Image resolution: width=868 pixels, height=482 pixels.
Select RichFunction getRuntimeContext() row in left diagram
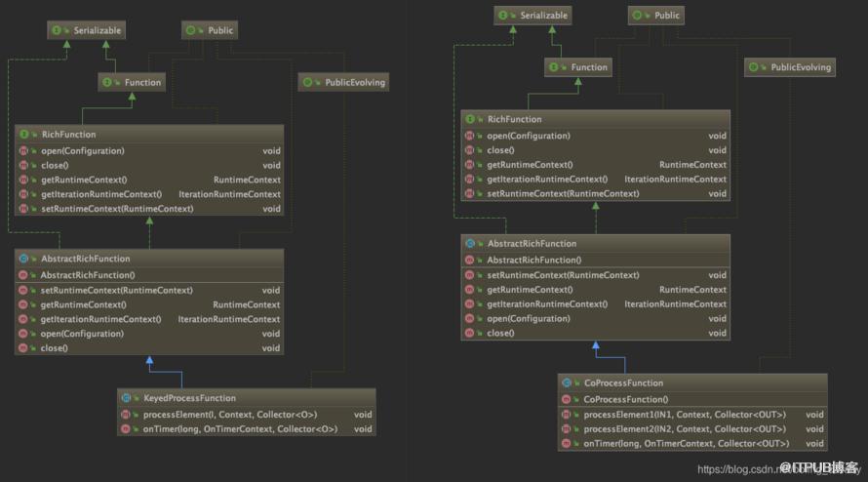click(149, 180)
